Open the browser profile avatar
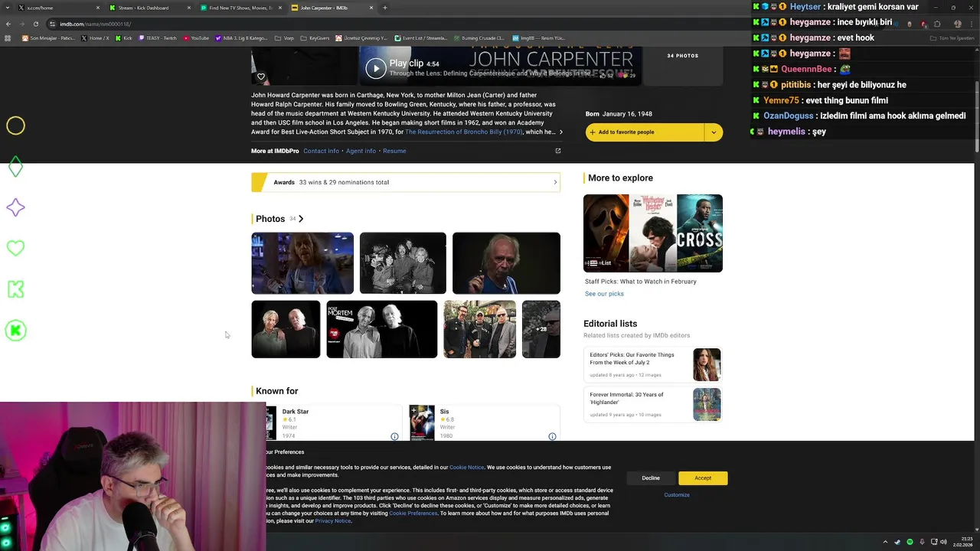Viewport: 980px width, 551px height. 957,24
